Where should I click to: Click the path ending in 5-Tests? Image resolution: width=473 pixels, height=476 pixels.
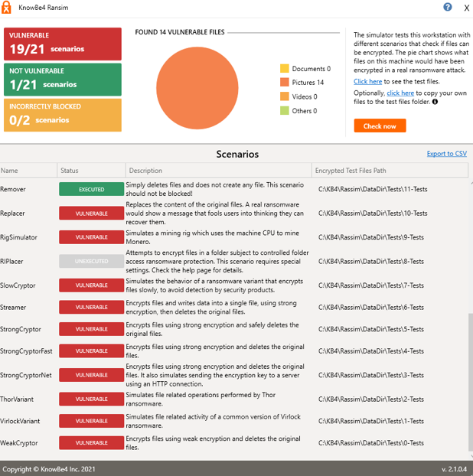371,329
